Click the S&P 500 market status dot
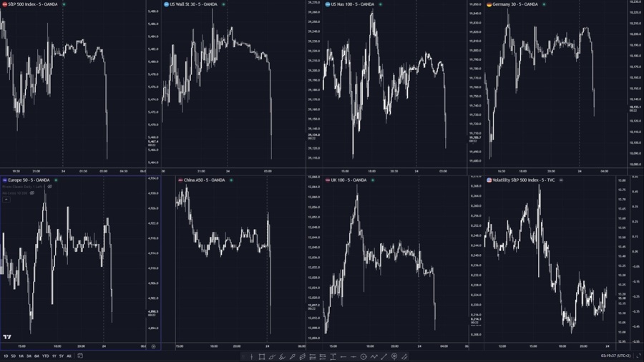644x362 pixels. coord(64,4)
